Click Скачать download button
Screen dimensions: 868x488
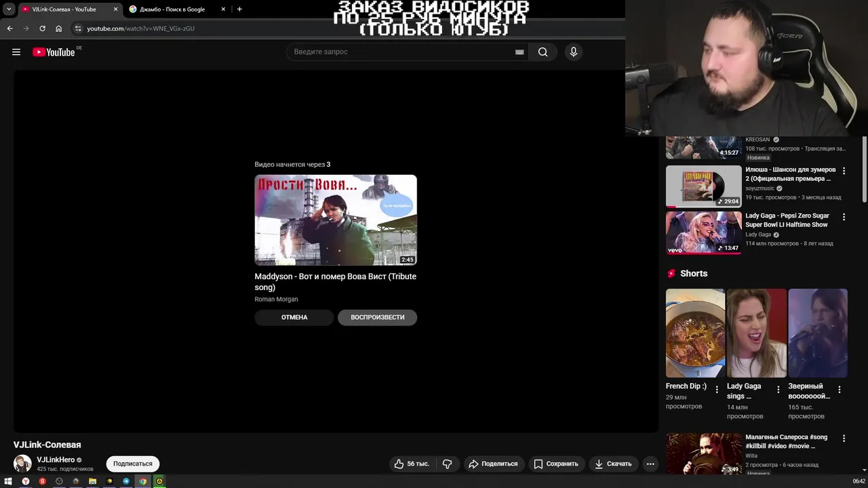coord(613,464)
